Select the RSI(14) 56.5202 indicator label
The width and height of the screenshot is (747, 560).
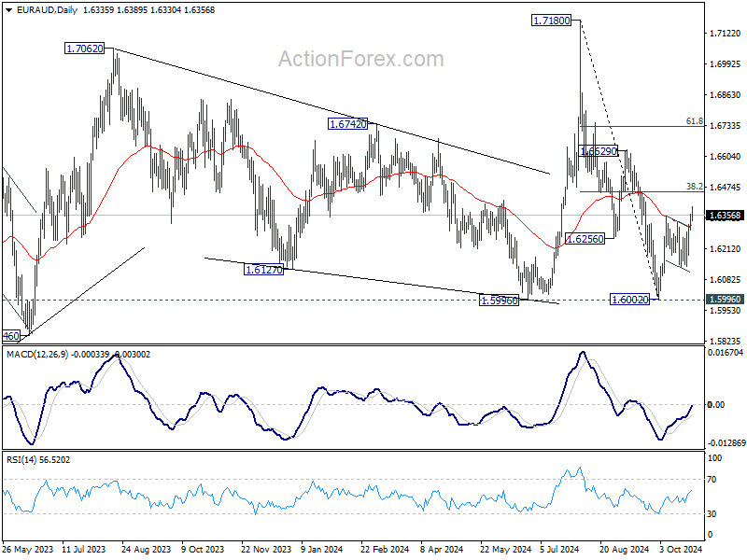tap(38, 460)
